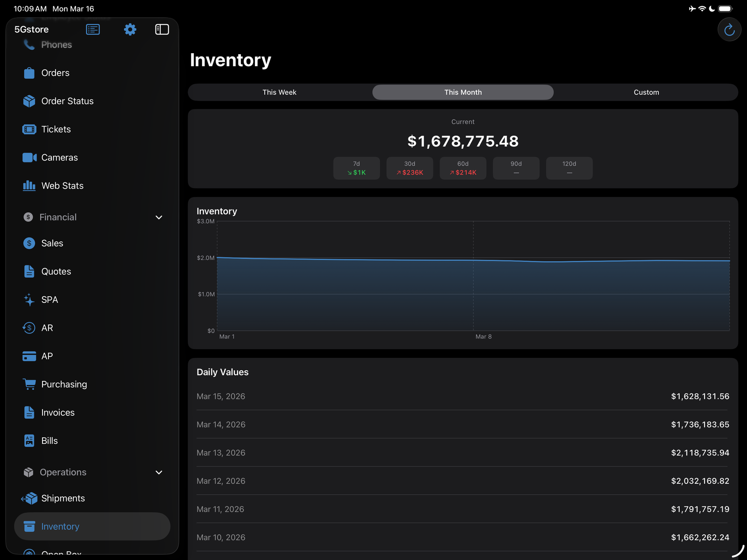
Task: Click the SPA sparkles icon
Action: 28,300
